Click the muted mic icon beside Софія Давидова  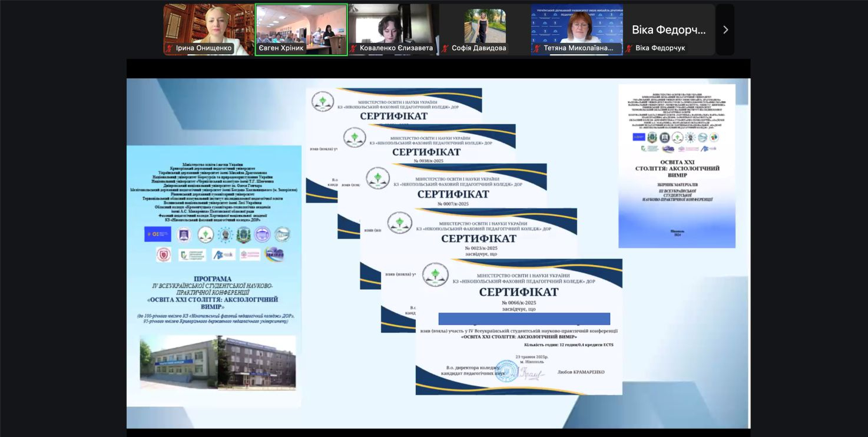446,48
